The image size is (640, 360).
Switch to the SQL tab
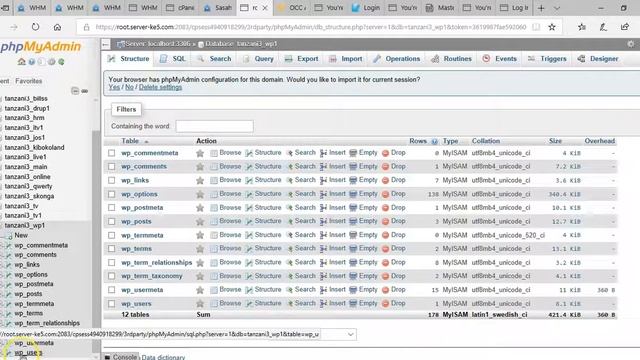click(x=173, y=59)
